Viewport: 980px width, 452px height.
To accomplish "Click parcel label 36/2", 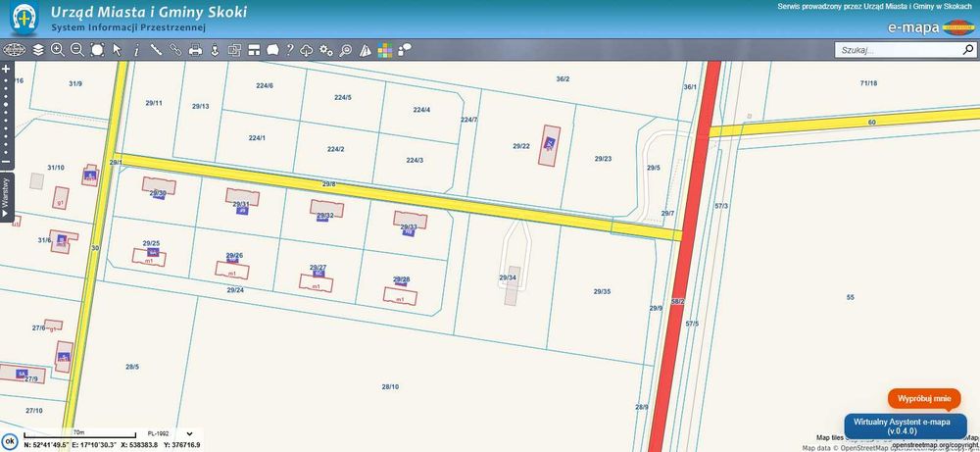I will click(x=563, y=78).
